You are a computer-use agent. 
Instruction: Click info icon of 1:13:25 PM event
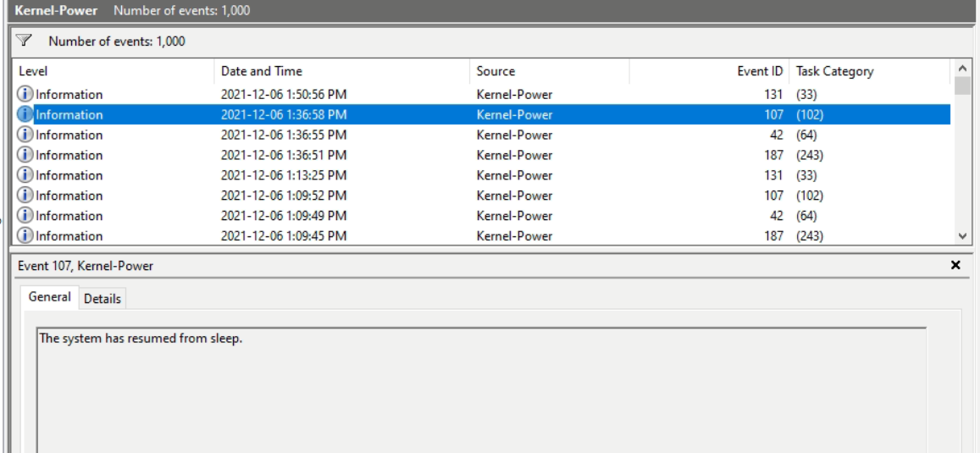(25, 176)
